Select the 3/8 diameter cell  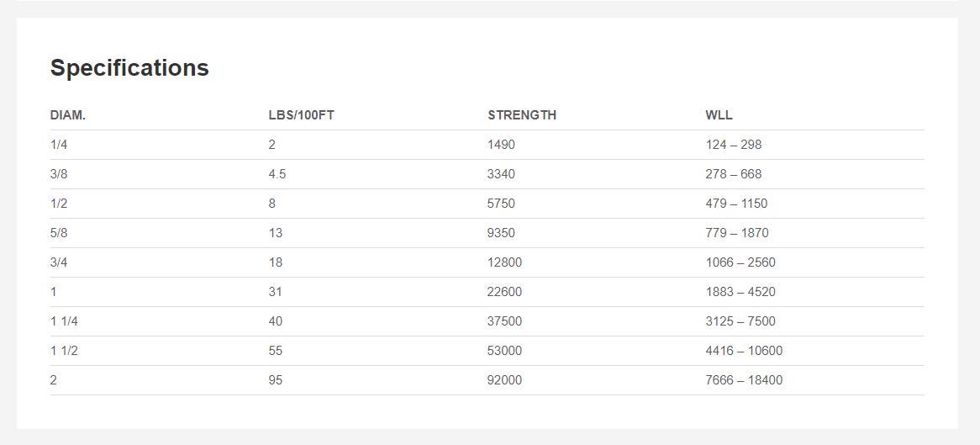[59, 174]
